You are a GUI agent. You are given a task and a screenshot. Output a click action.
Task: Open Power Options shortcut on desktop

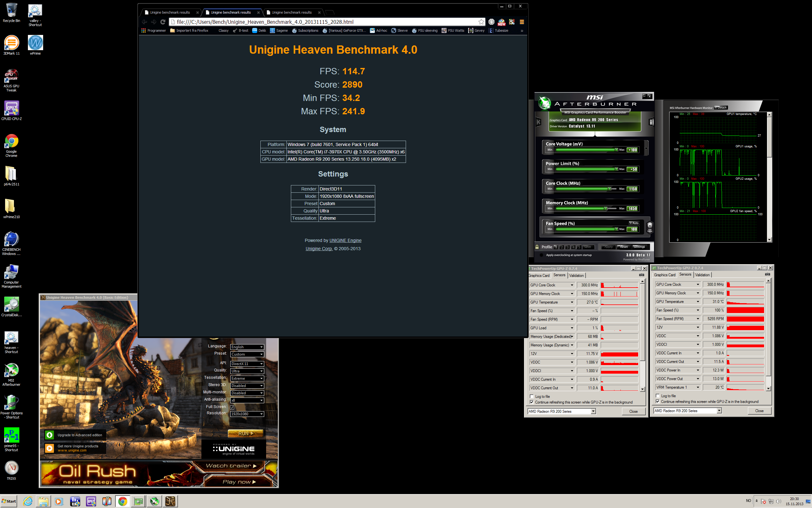(x=11, y=407)
